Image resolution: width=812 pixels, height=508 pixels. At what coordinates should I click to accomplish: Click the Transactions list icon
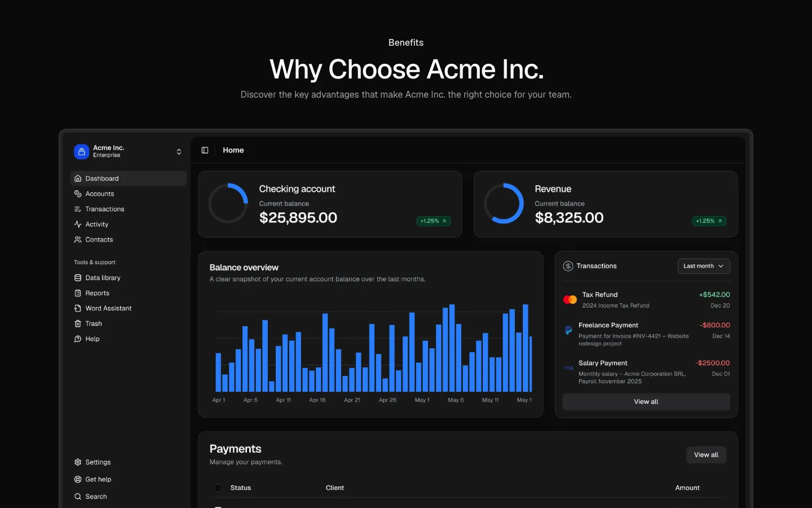[78, 209]
